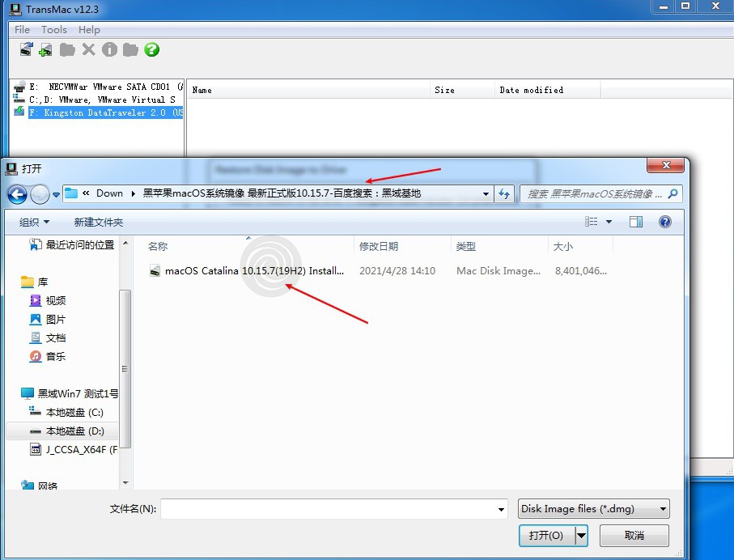The width and height of the screenshot is (734, 560).
Task: Click the 音乐 library icon
Action: click(36, 356)
